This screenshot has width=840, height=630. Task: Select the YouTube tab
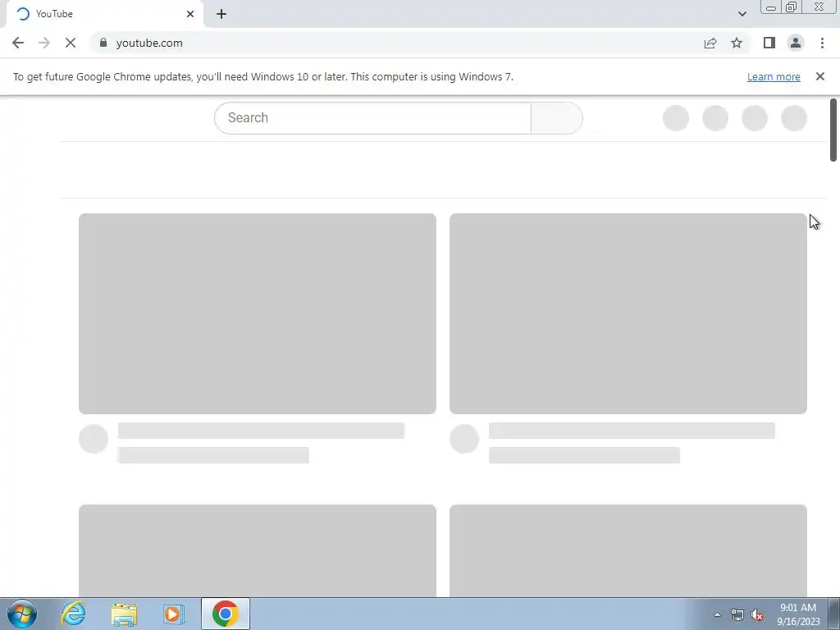[105, 14]
